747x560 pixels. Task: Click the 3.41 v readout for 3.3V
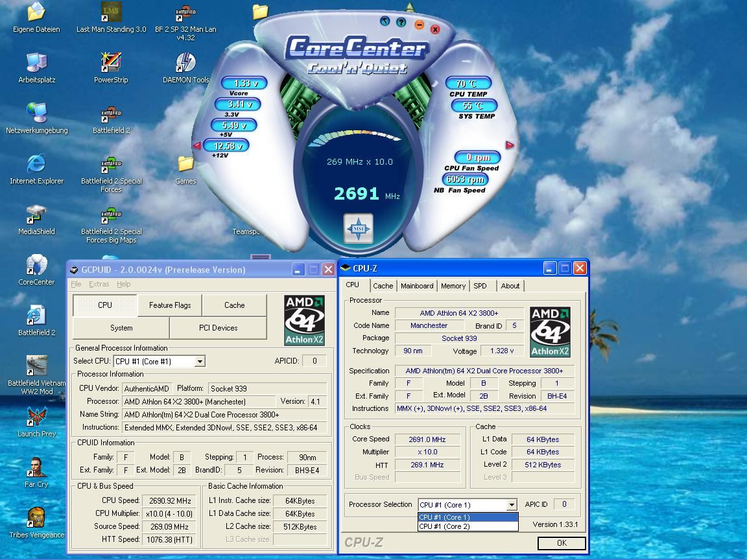[238, 104]
